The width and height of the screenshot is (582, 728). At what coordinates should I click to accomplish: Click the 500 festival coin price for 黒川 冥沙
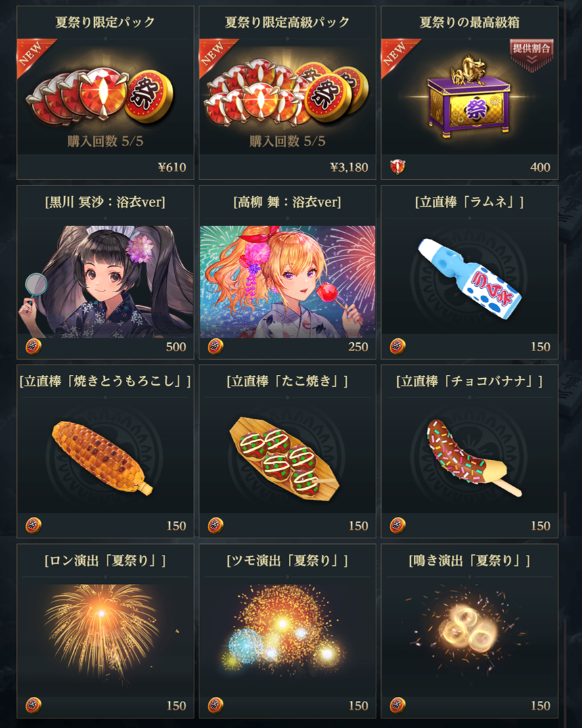(x=176, y=347)
